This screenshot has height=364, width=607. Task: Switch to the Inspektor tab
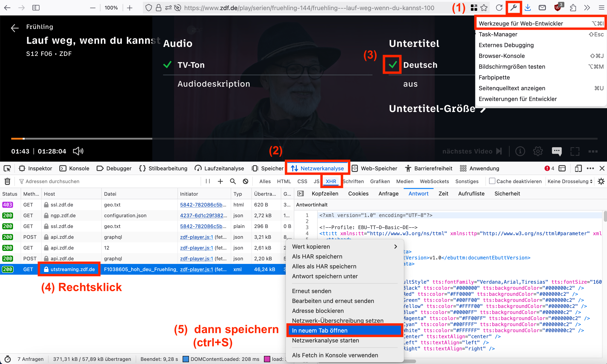click(35, 169)
